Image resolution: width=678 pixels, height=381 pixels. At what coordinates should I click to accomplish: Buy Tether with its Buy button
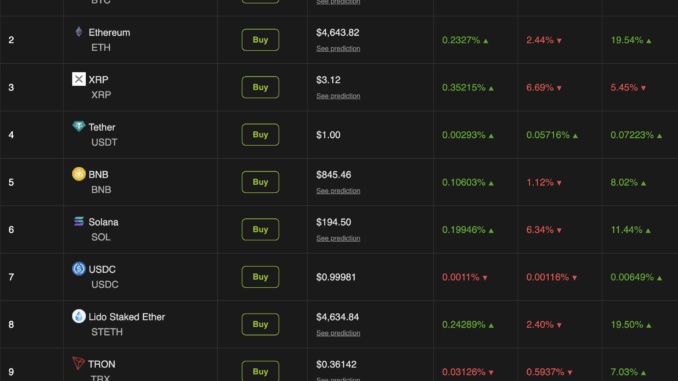(x=260, y=134)
